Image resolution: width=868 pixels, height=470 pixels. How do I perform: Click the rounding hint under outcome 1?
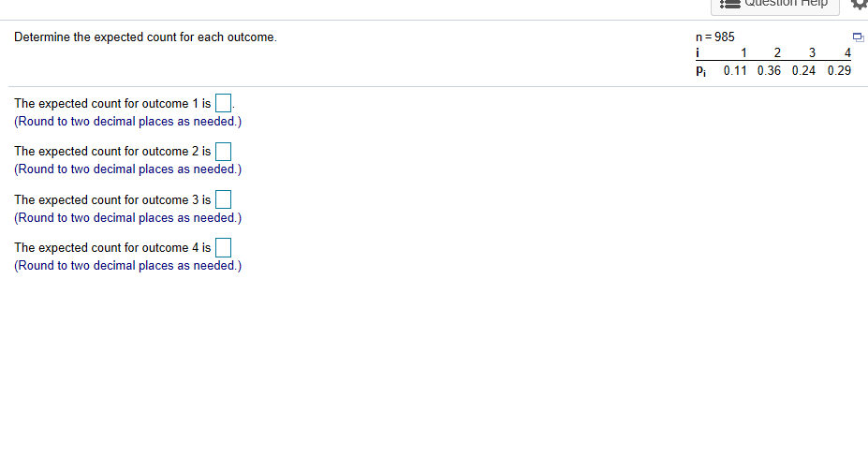point(128,121)
